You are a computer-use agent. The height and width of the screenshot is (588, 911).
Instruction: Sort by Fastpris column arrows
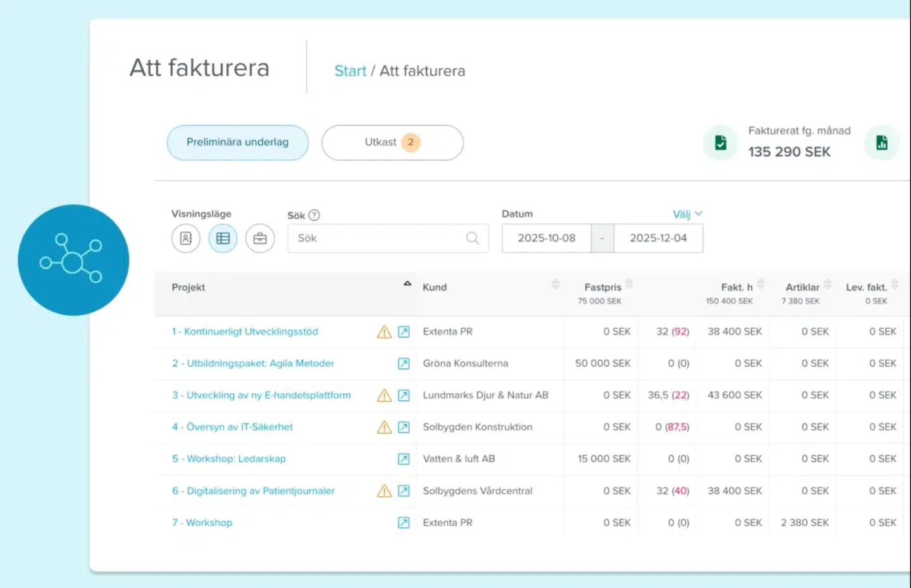pos(629,284)
